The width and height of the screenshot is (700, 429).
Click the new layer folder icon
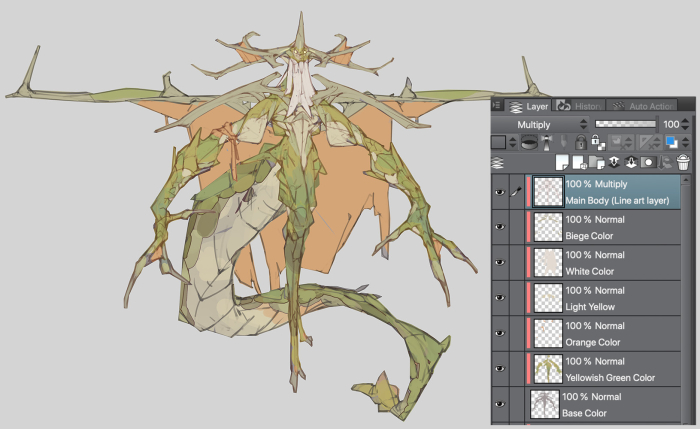[596, 161]
